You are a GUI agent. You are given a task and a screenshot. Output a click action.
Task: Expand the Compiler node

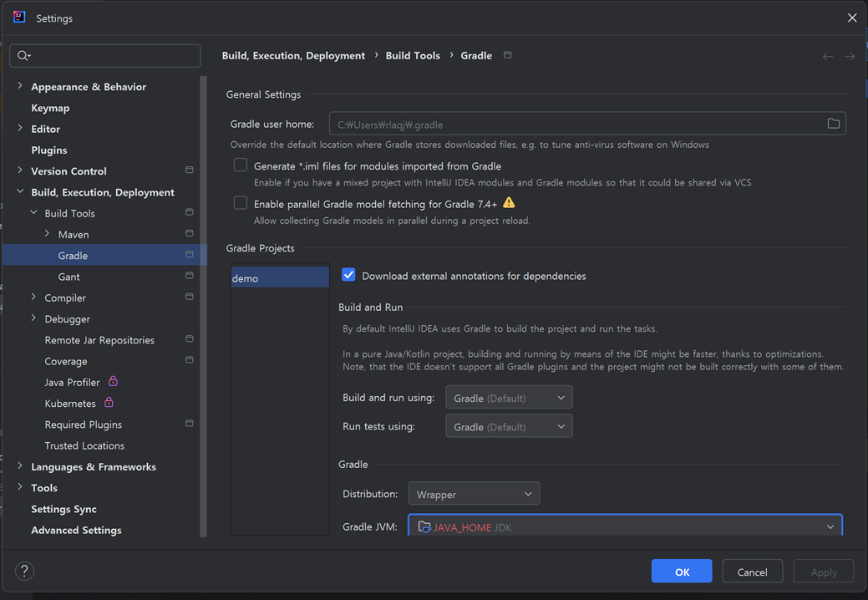coord(33,297)
